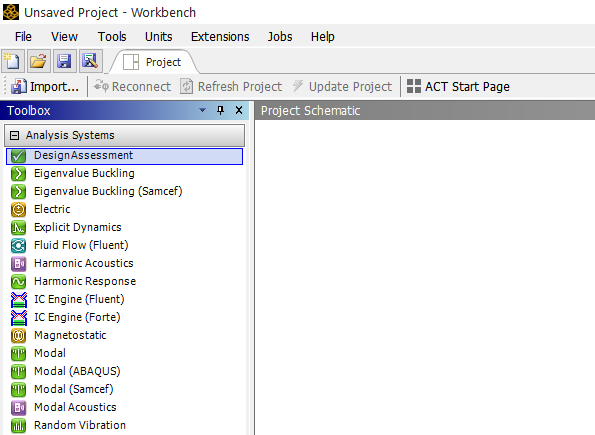The image size is (595, 435).
Task: Click the Harmonic Response wave icon
Action: [x=18, y=281]
